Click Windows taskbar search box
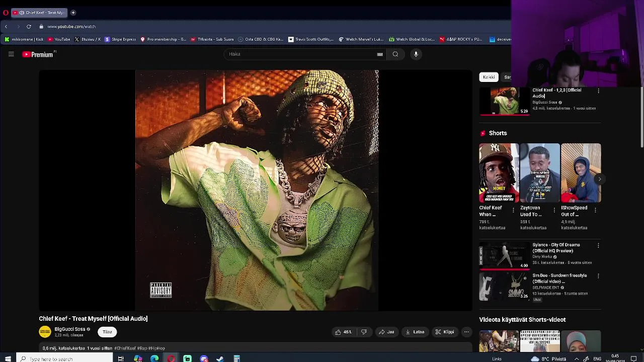 pos(64,358)
